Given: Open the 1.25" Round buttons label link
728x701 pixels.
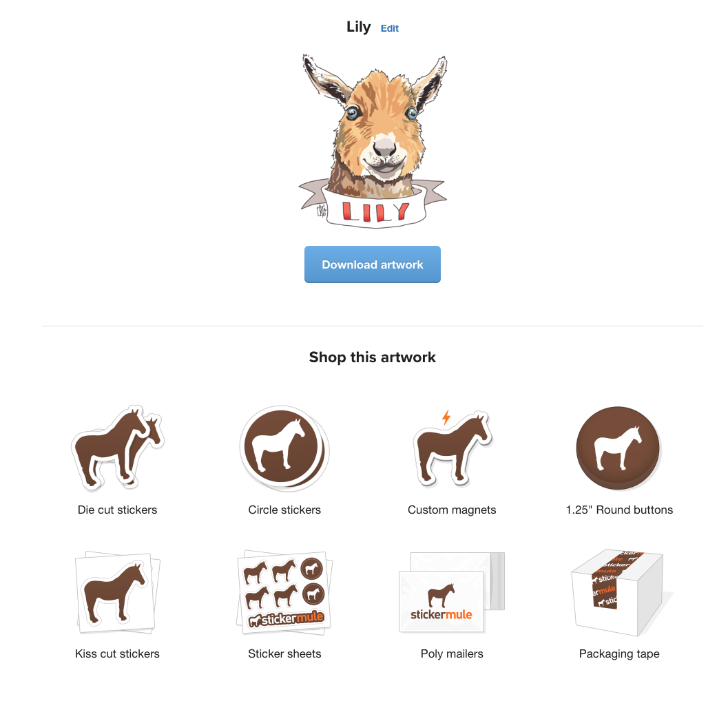Looking at the screenshot, I should tap(619, 510).
